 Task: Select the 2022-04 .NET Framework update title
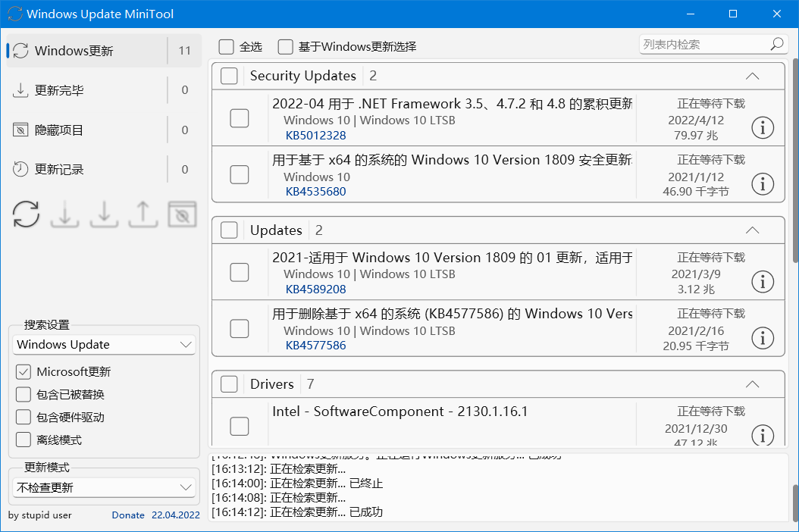click(452, 104)
